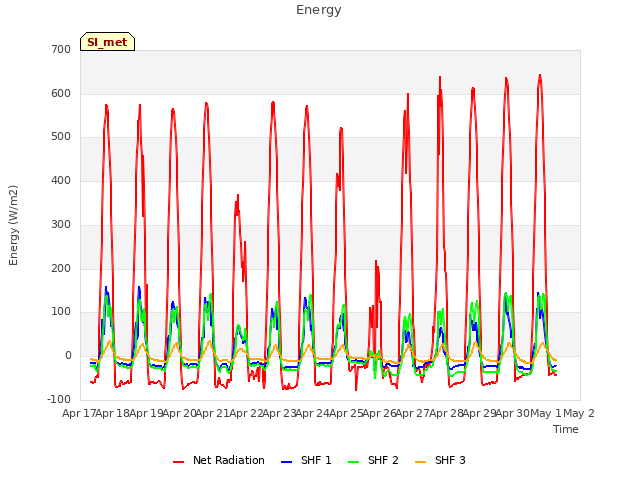This screenshot has height=480, width=640.
Task: Click the Energy chart title
Action: [319, 10]
